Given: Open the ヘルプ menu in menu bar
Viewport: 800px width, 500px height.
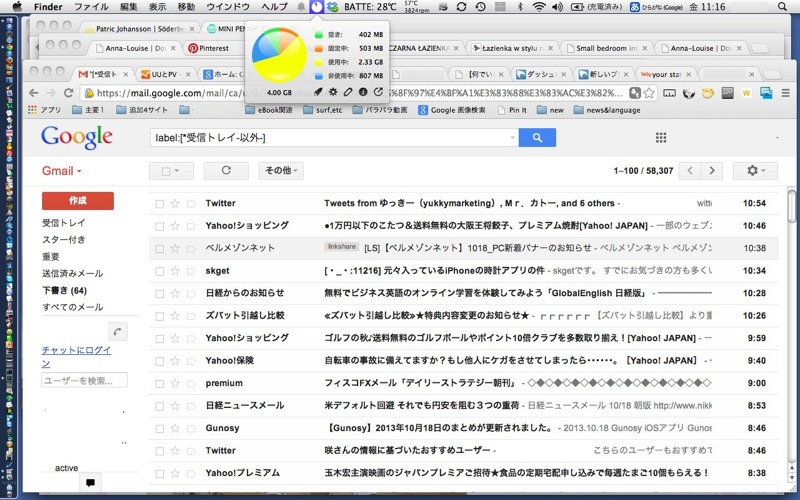Looking at the screenshot, I should click(274, 7).
